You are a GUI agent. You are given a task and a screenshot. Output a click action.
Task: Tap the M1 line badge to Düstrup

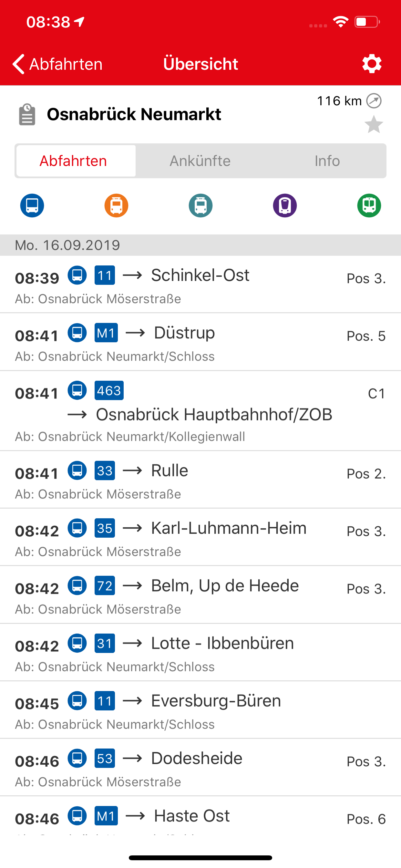tap(106, 333)
